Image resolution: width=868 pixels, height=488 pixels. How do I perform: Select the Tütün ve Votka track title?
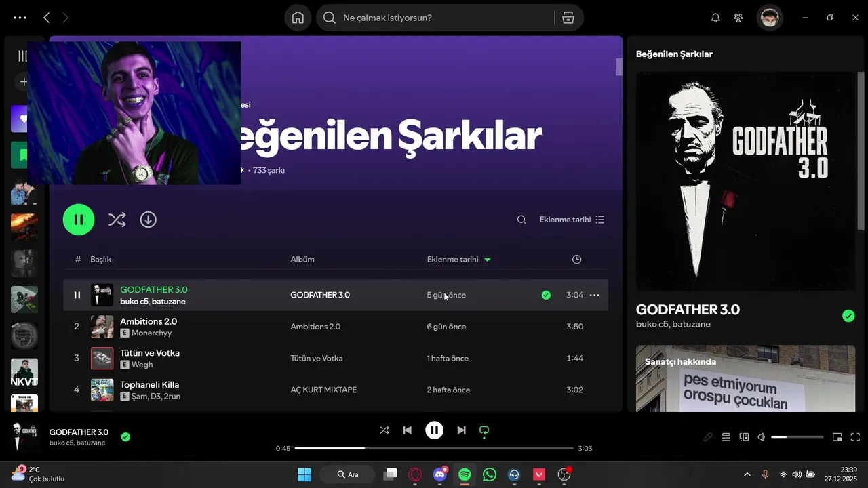coord(150,352)
